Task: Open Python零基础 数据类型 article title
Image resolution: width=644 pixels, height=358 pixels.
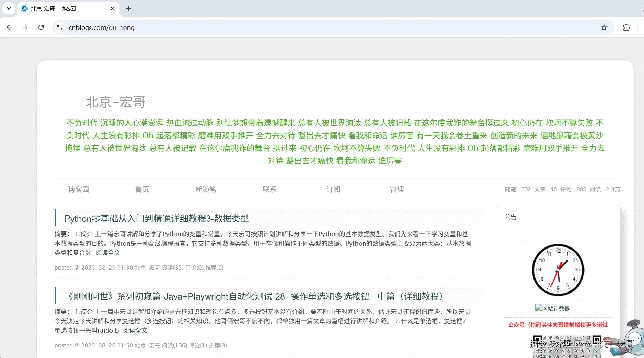Action: [x=157, y=219]
